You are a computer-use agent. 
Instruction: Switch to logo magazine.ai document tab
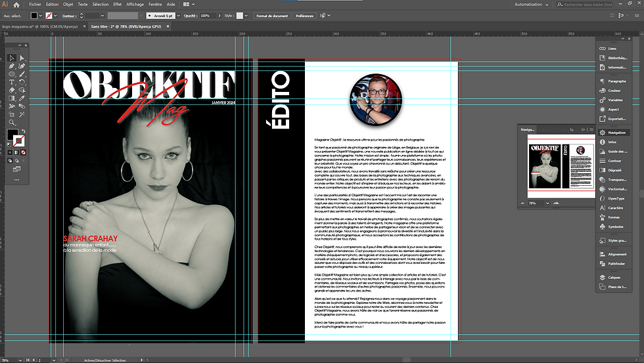coord(39,26)
